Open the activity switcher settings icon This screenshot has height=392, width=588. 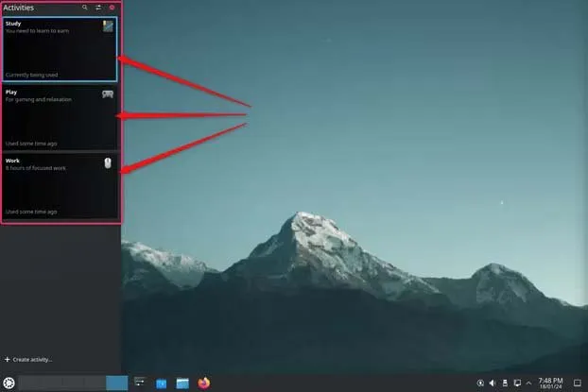click(x=98, y=8)
